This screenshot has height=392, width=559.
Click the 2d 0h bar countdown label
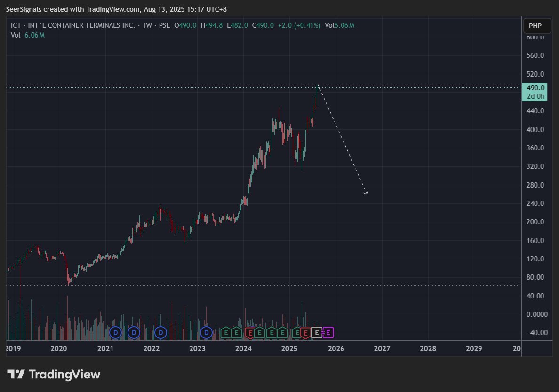click(x=535, y=96)
